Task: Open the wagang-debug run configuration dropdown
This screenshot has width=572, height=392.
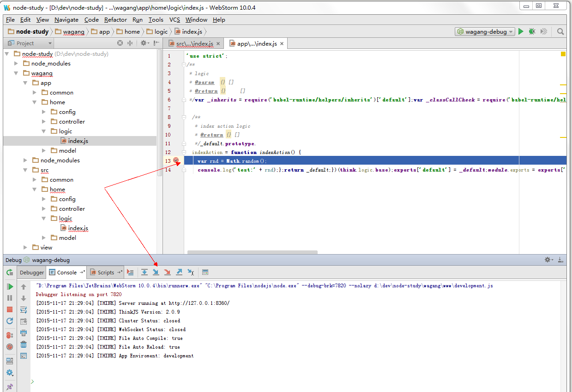Action: pos(484,31)
